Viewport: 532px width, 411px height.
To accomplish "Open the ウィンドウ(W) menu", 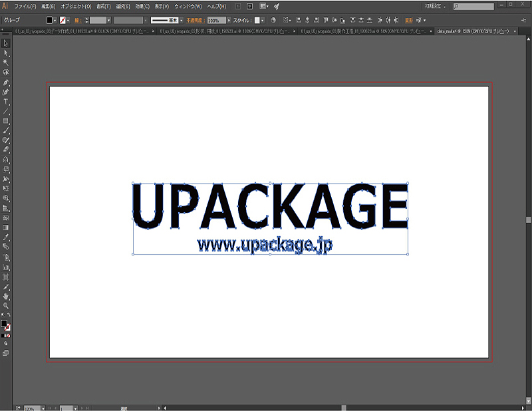I will [188, 7].
